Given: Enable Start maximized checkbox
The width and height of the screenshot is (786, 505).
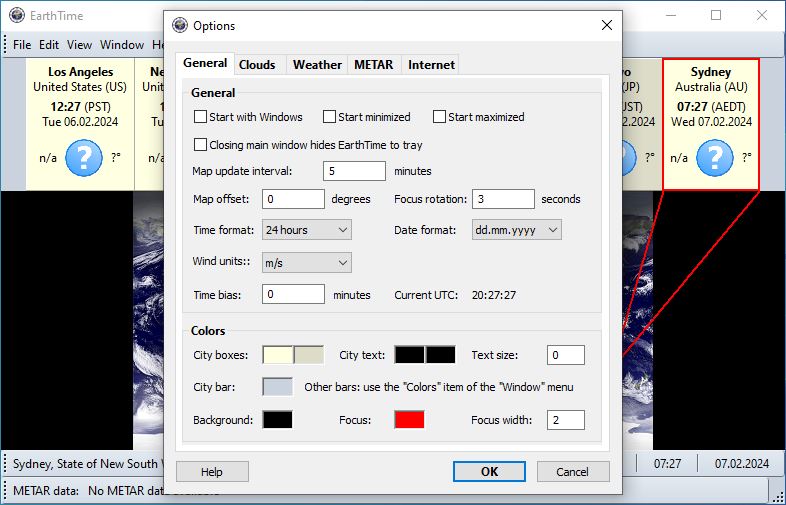Looking at the screenshot, I should pos(439,117).
